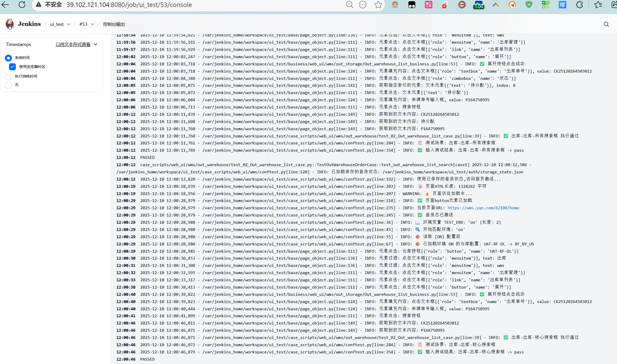The image size is (617, 364).
Task: Select the 系统时间 radio button
Action: (9, 58)
